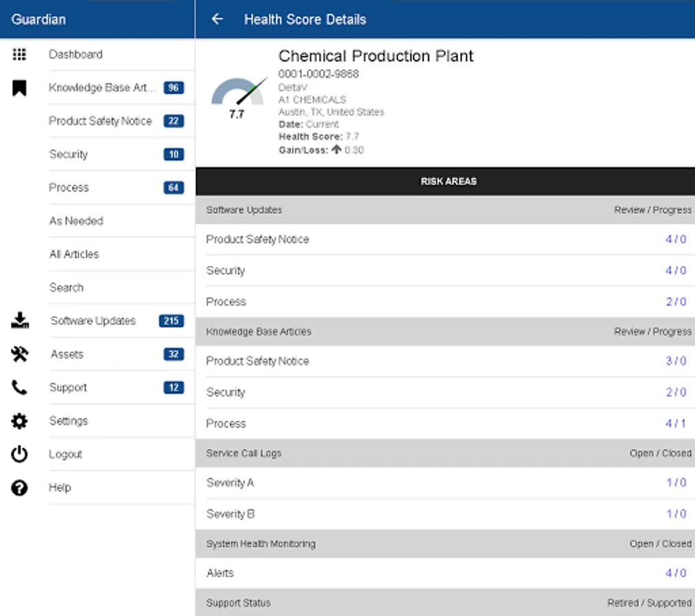Click the 10 badge on Security
Image resolution: width=695 pixels, height=616 pixels.
tap(173, 154)
